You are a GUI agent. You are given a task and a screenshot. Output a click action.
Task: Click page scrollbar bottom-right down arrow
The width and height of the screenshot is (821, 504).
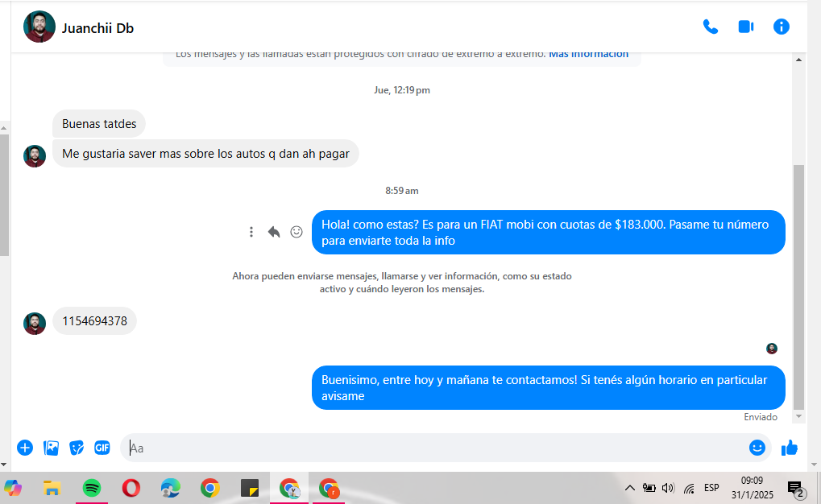[813, 465]
